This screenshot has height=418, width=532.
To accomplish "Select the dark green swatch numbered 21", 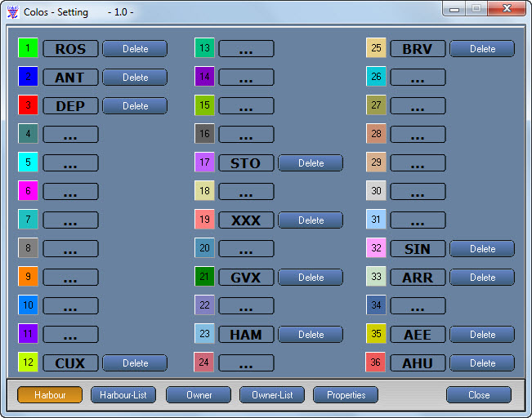I will click(204, 277).
